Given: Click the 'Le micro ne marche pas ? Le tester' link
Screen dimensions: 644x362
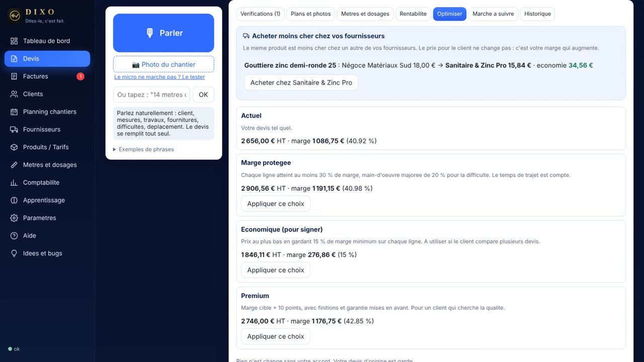Looking at the screenshot, I should [159, 77].
